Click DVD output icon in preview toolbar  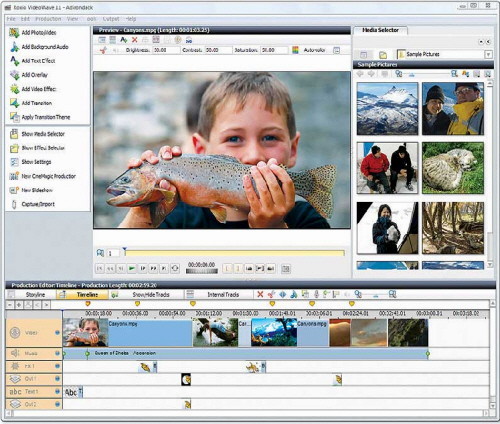[189, 40]
